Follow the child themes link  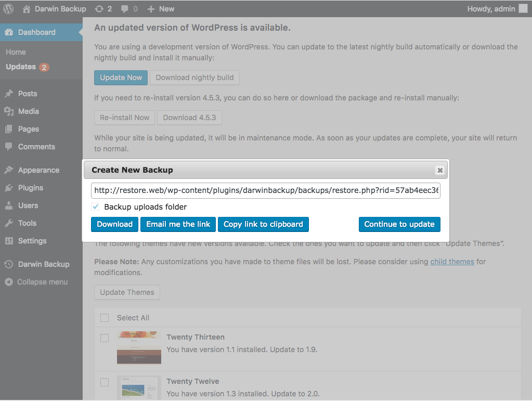click(x=452, y=262)
